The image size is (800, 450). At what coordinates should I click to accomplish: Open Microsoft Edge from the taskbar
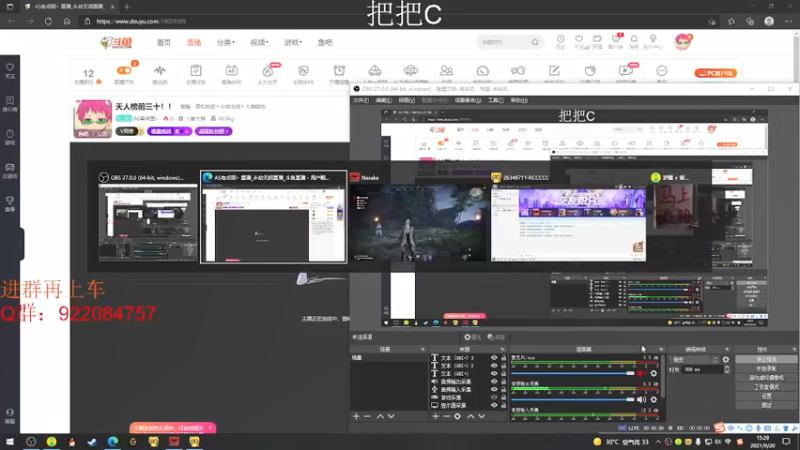click(x=113, y=442)
